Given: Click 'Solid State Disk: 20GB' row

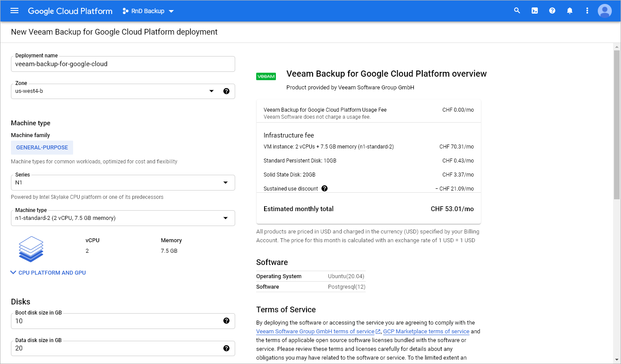Looking at the screenshot, I should (369, 175).
